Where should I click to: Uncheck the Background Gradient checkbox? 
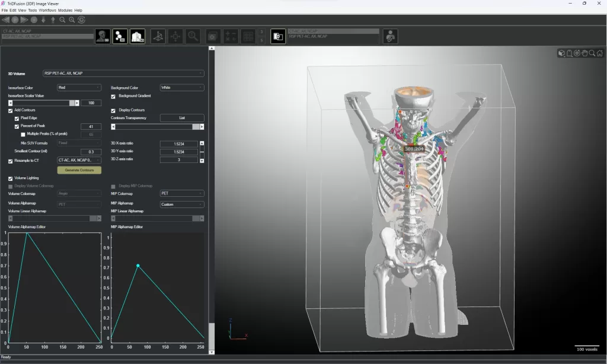pos(114,96)
